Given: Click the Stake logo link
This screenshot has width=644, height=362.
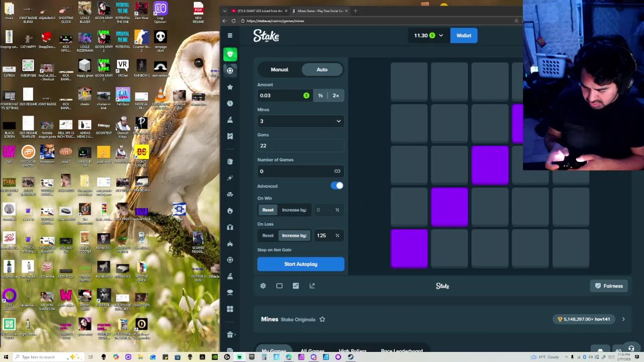Looking at the screenshot, I should 266,36.
